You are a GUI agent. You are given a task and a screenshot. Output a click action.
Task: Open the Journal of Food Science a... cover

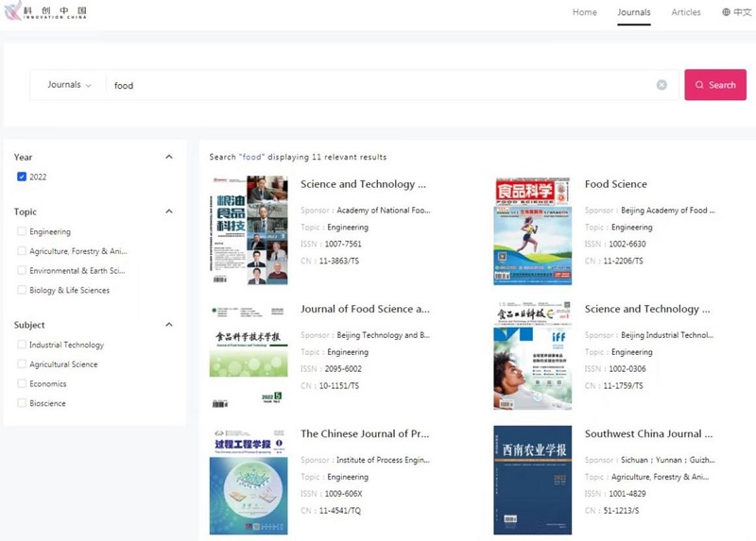pos(249,356)
